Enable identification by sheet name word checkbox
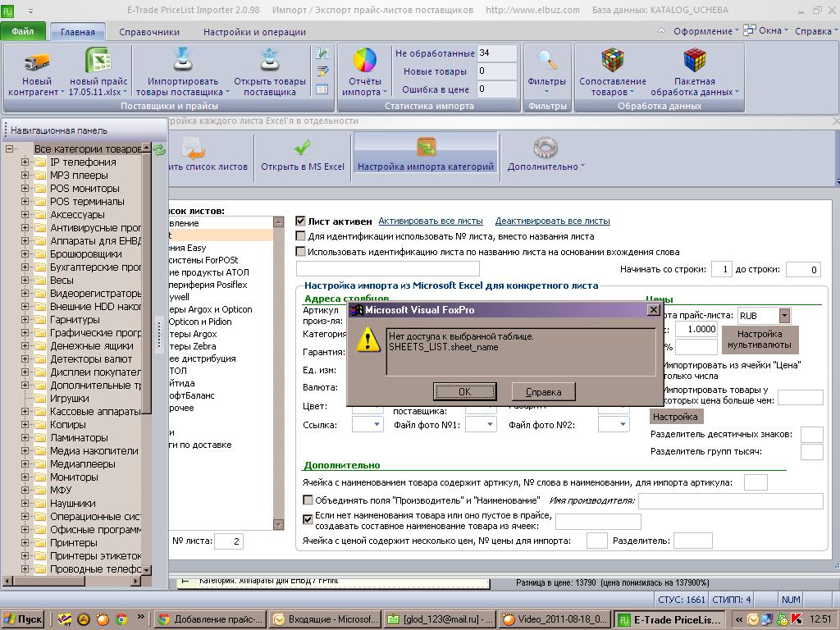This screenshot has width=840, height=630. click(x=300, y=251)
